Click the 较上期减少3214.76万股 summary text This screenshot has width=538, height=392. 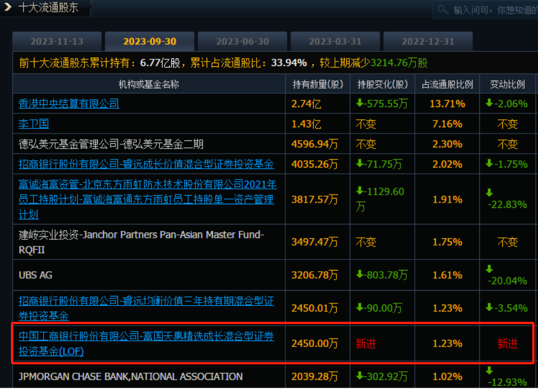tap(373, 63)
